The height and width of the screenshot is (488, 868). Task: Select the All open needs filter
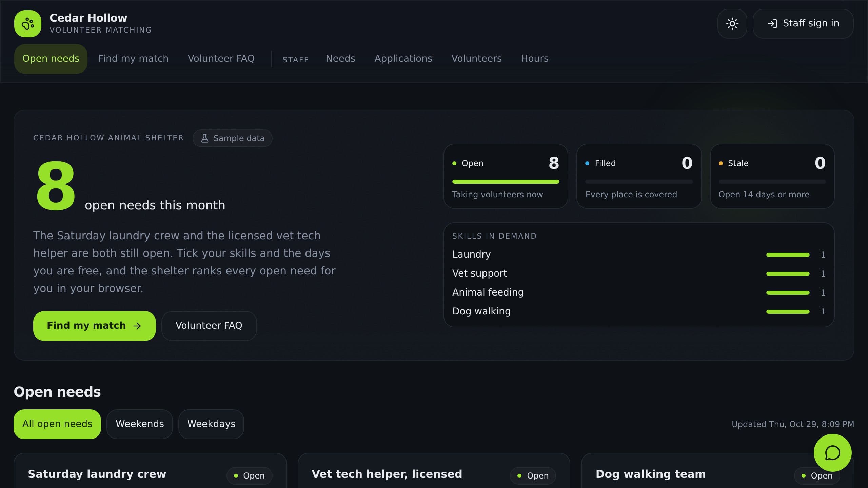(x=57, y=424)
